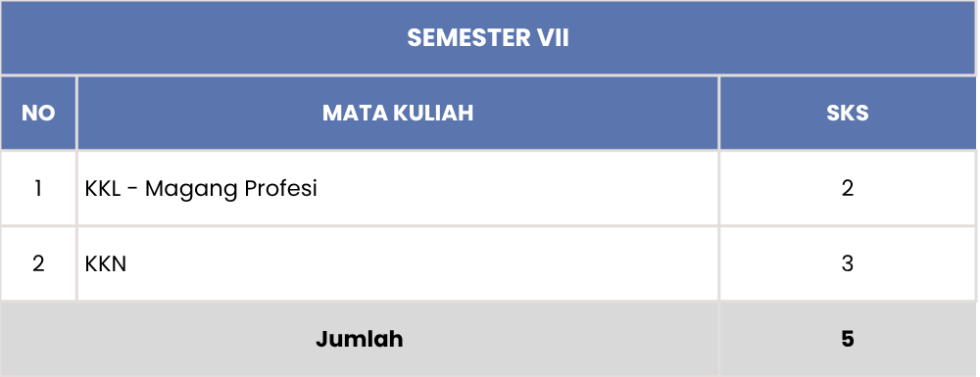The image size is (980, 377).
Task: Click the word SEMESTER in the title
Action: pyautogui.click(x=468, y=38)
